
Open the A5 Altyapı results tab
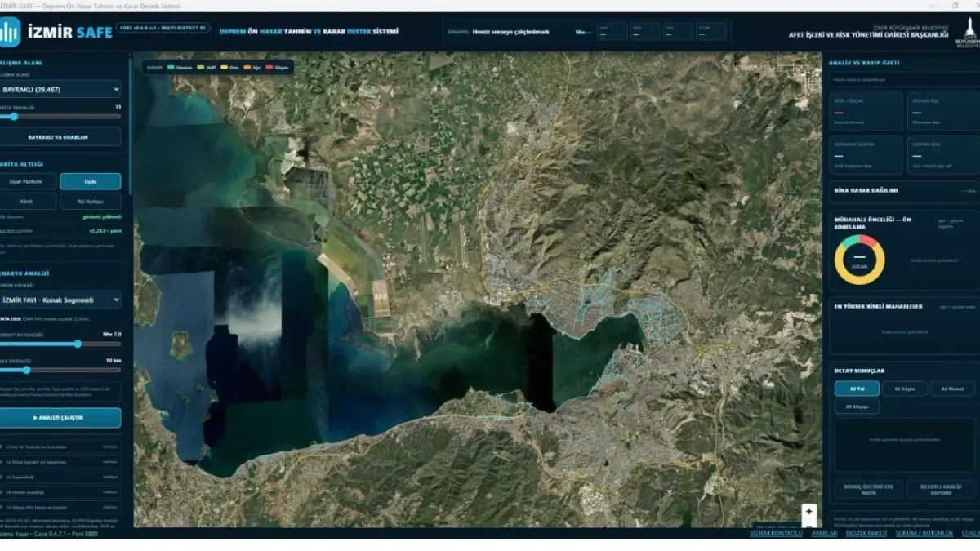click(x=857, y=406)
